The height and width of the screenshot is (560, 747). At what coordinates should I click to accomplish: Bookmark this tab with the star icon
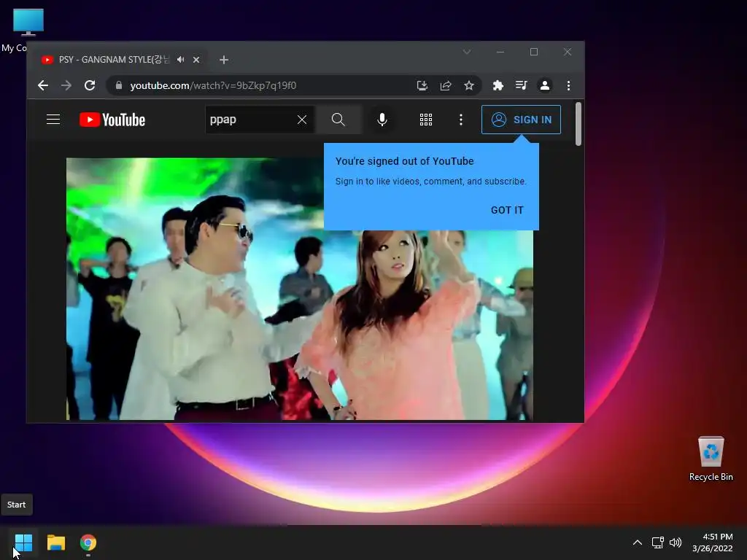469,85
